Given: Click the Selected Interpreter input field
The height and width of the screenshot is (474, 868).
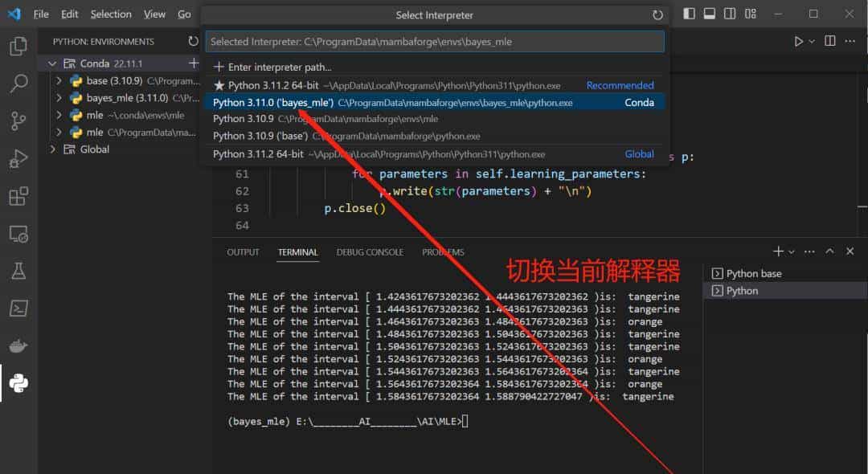Looking at the screenshot, I should click(x=434, y=41).
